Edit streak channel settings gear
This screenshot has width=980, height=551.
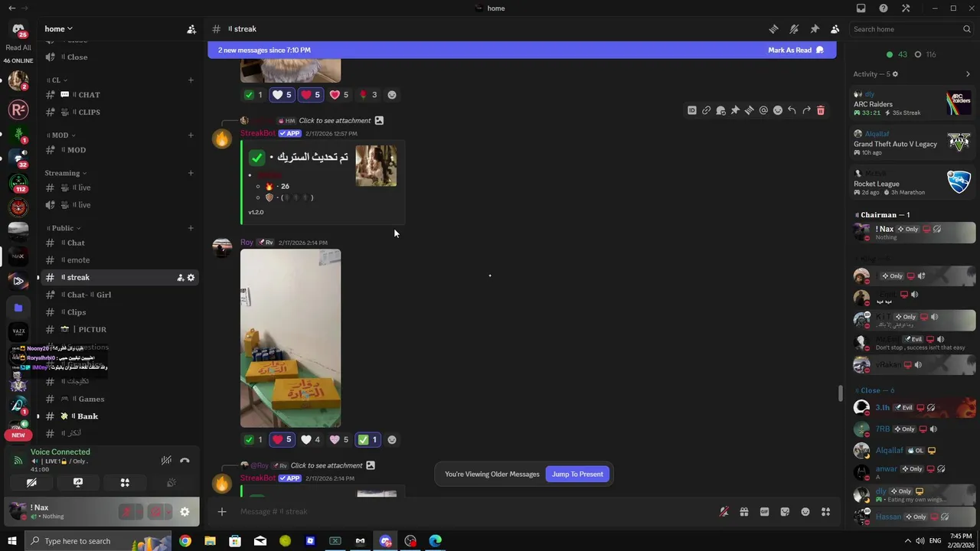point(191,278)
